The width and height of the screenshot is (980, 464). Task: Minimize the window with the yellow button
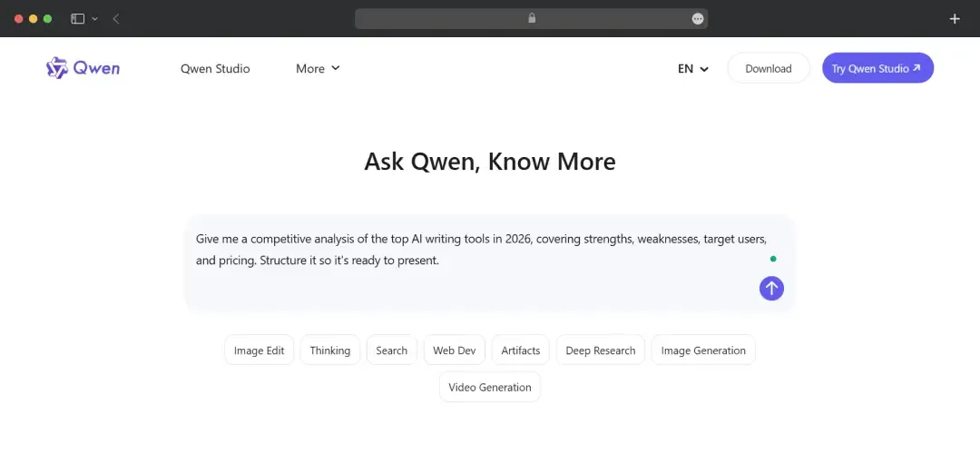click(34, 19)
